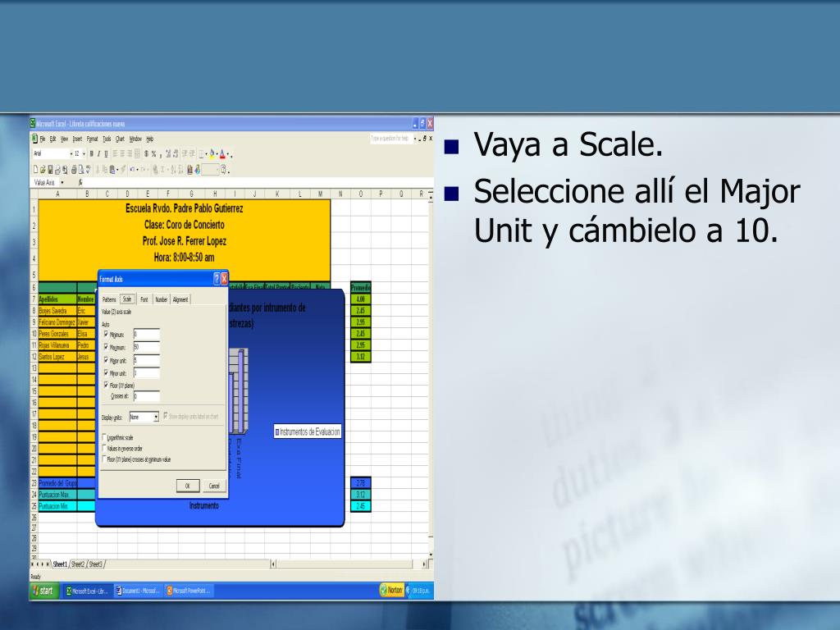The image size is (840, 630).
Task: Open the File menu
Action: 43,139
